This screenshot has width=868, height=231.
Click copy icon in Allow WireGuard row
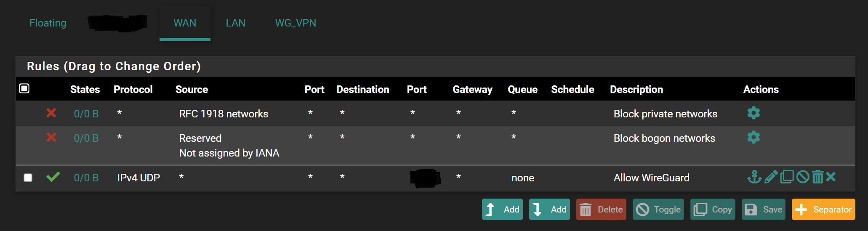point(787,177)
